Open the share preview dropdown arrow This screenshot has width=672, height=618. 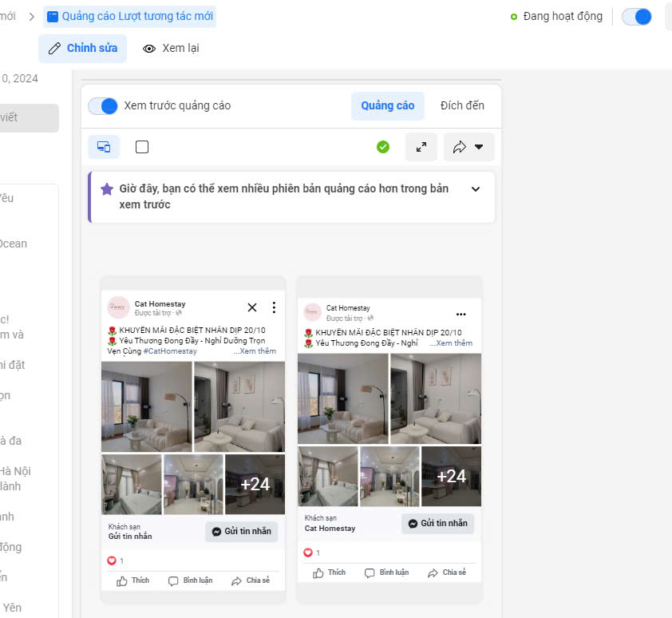[478, 147]
